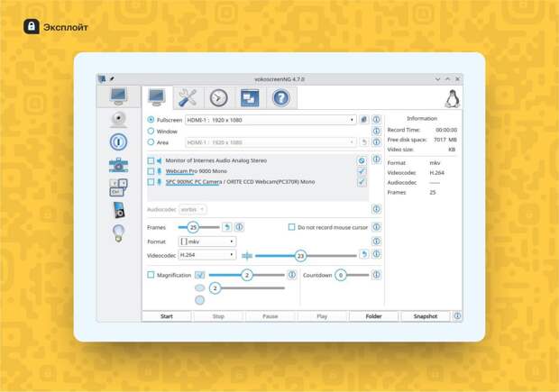Click the Tux penguin logo
The width and height of the screenshot is (559, 392).
point(452,98)
